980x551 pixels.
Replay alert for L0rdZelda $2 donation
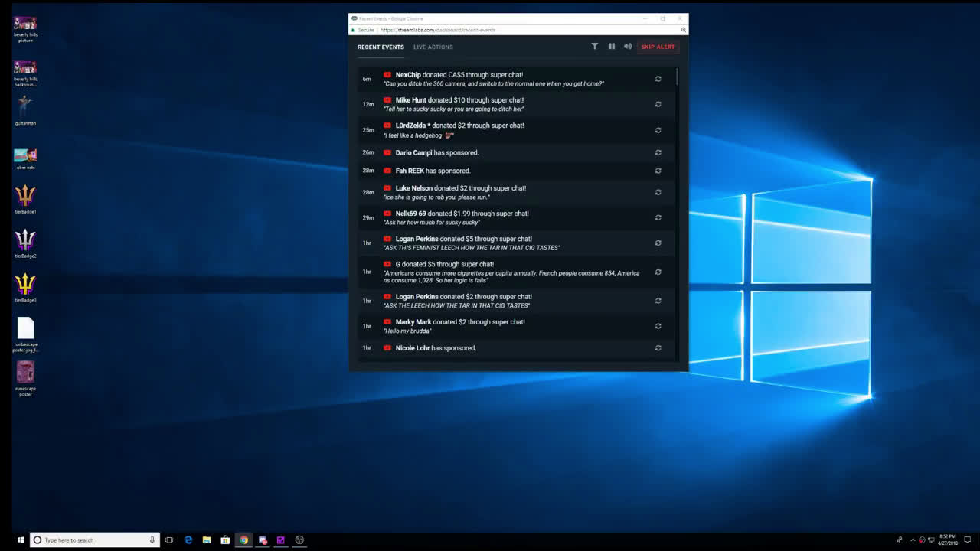tap(658, 130)
